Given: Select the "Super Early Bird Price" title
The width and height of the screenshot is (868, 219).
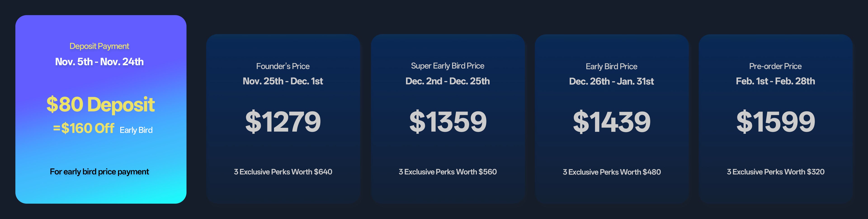Looking at the screenshot, I should [448, 66].
